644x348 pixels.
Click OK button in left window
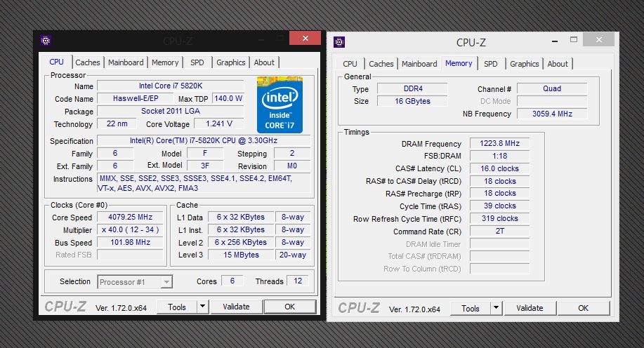tap(290, 307)
